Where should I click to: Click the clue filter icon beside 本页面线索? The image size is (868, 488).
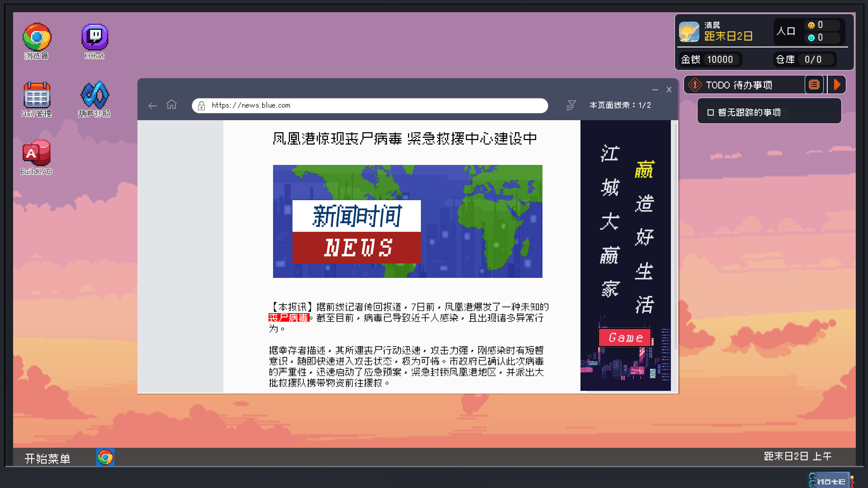(x=571, y=105)
